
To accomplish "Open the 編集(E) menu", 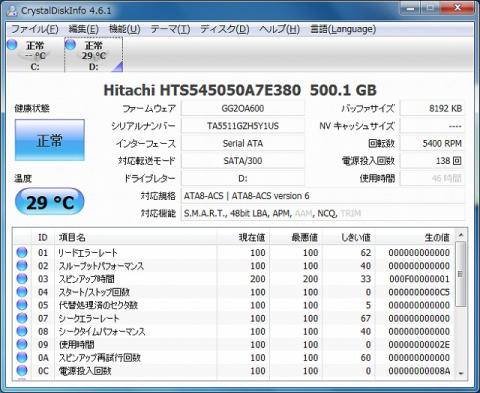I will pos(83,29).
